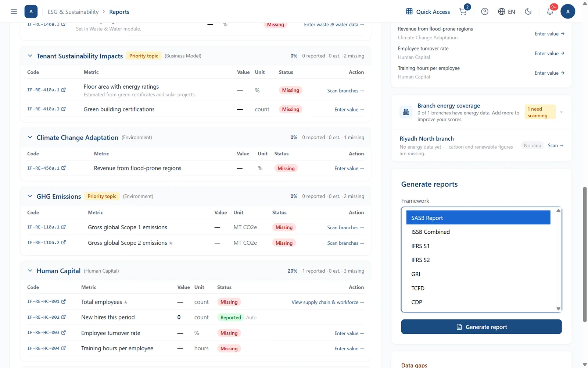Collapse the Climate Change Adaptation section
Screen dimensions: 588x368
(30, 137)
